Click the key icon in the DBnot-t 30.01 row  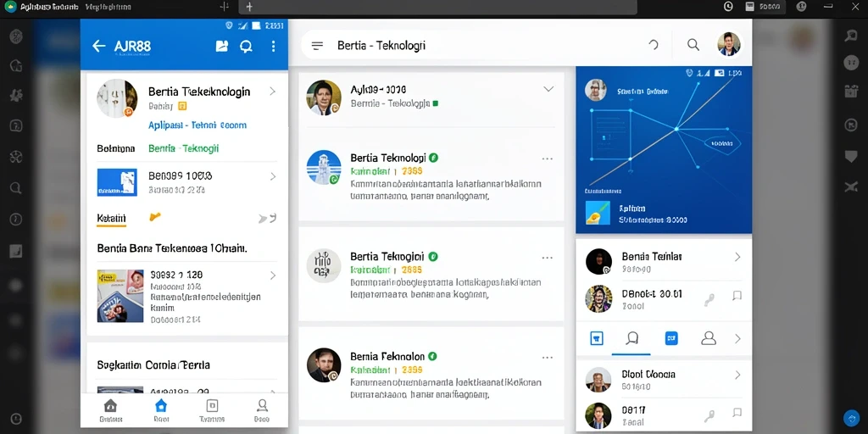(709, 300)
